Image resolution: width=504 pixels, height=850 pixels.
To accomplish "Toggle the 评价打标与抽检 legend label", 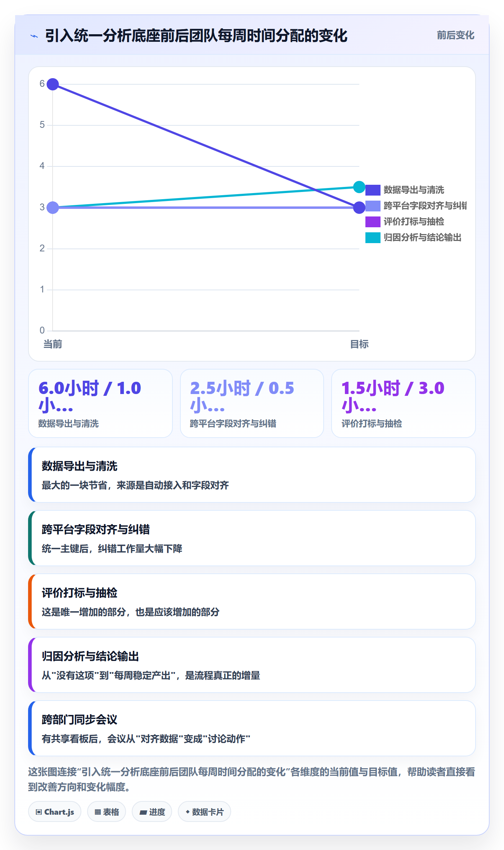I will point(414,222).
